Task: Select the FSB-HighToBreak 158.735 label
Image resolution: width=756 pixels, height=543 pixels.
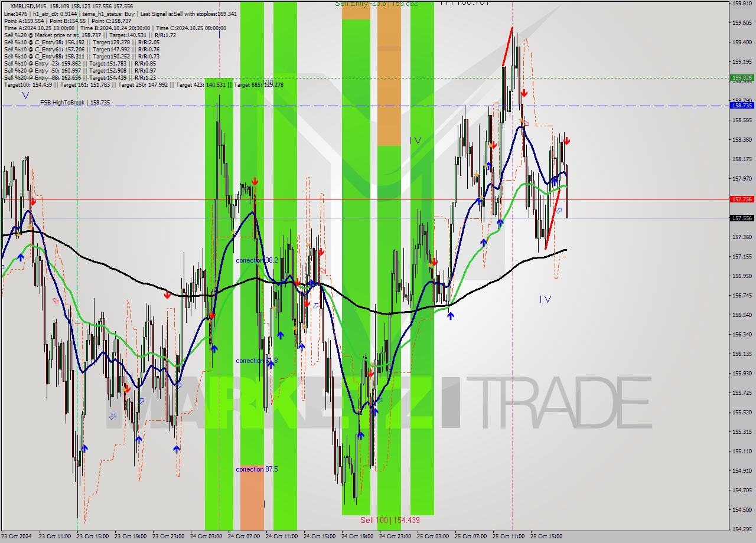Action: coord(75,103)
